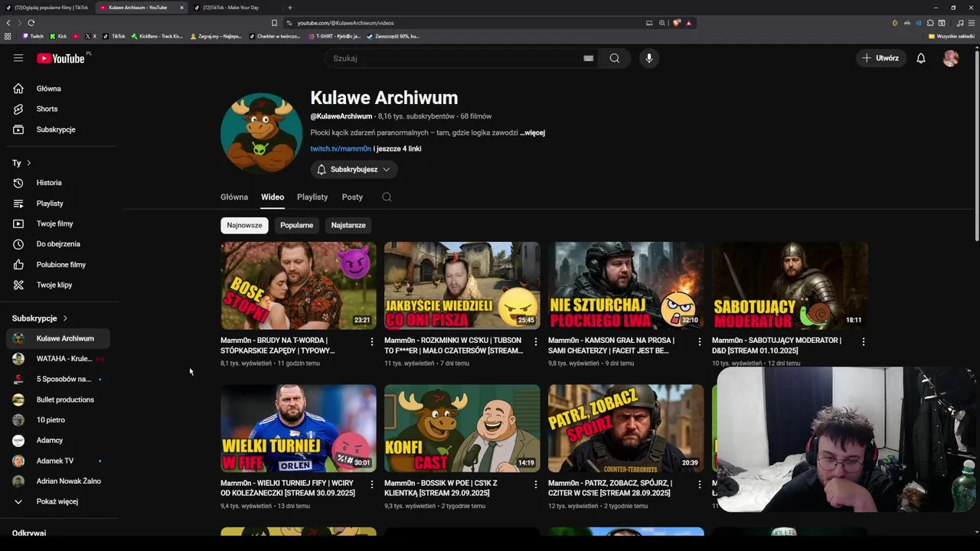Play WIELKI TURNIEJ W FIFE thumbnail
This screenshot has width=980, height=551.
coord(299,429)
